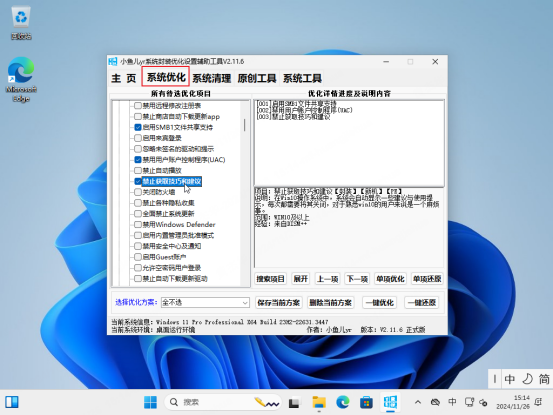Select the [001]启用SMB1文件共享支持 log line
Image resolution: width=553 pixels, height=415 pixels.
[296, 104]
